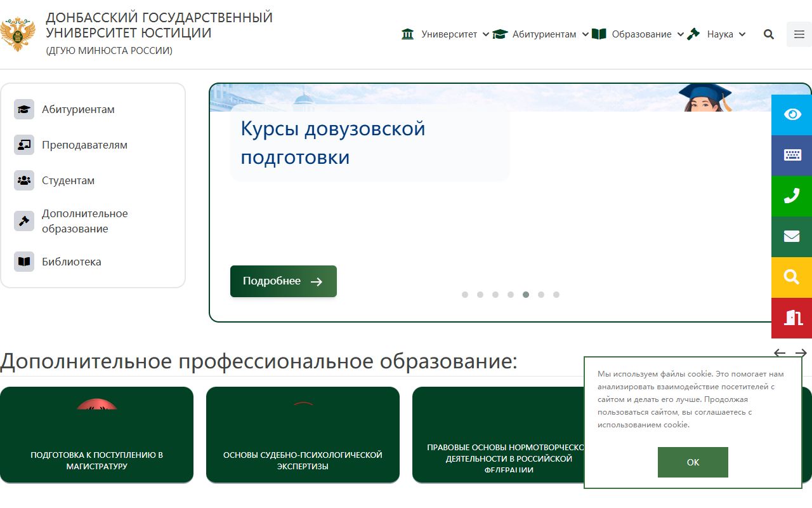Click the graduation cap icon beside Абитуриентам in header
This screenshot has width=812, height=508.
click(x=501, y=34)
